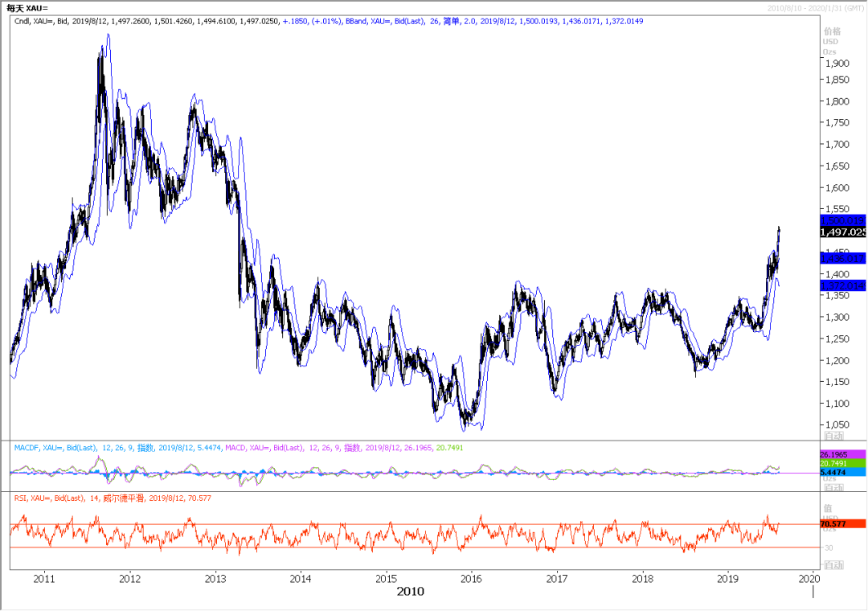Click the 1,250 price axis label
868x611 pixels.
coord(837,339)
